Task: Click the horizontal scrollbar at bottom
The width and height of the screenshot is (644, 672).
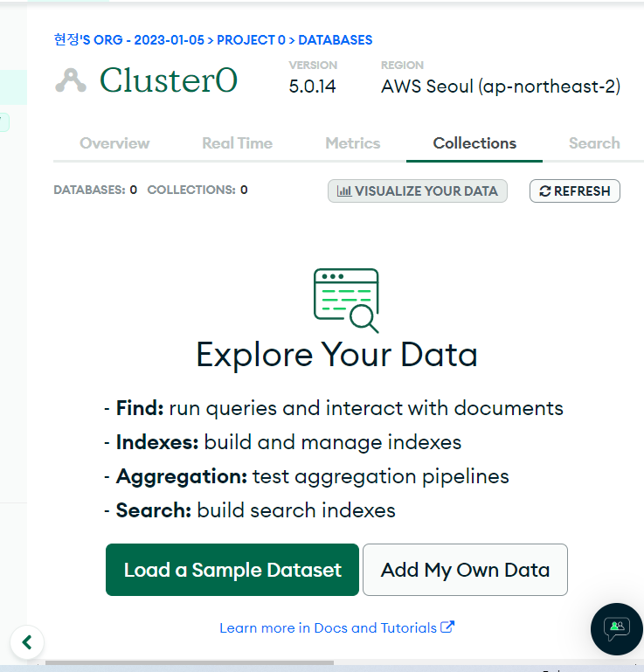Action: pos(190,662)
